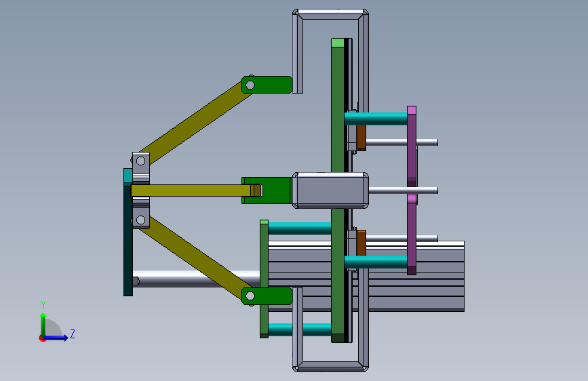Select the upper purple plate
588x381 pixels.
[412, 146]
